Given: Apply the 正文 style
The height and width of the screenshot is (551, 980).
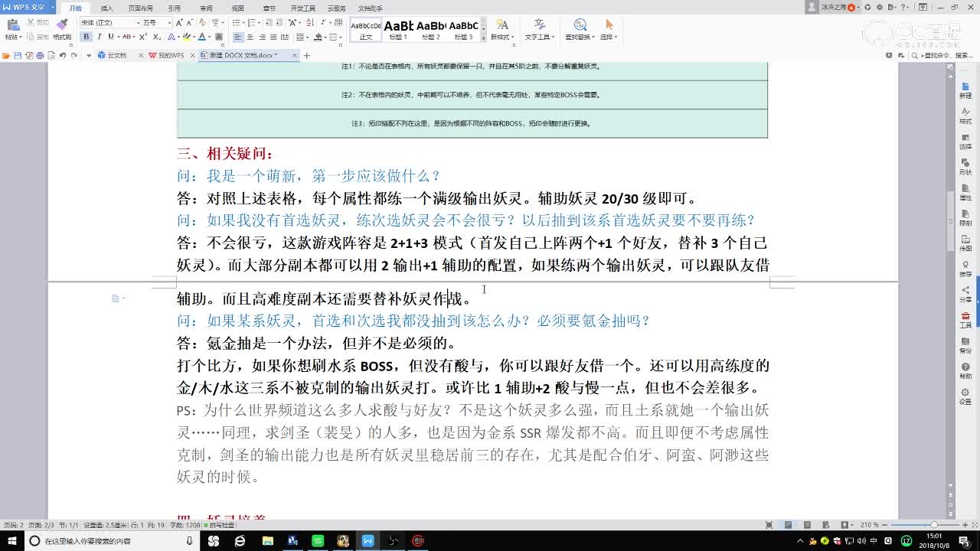Looking at the screenshot, I should tap(366, 31).
